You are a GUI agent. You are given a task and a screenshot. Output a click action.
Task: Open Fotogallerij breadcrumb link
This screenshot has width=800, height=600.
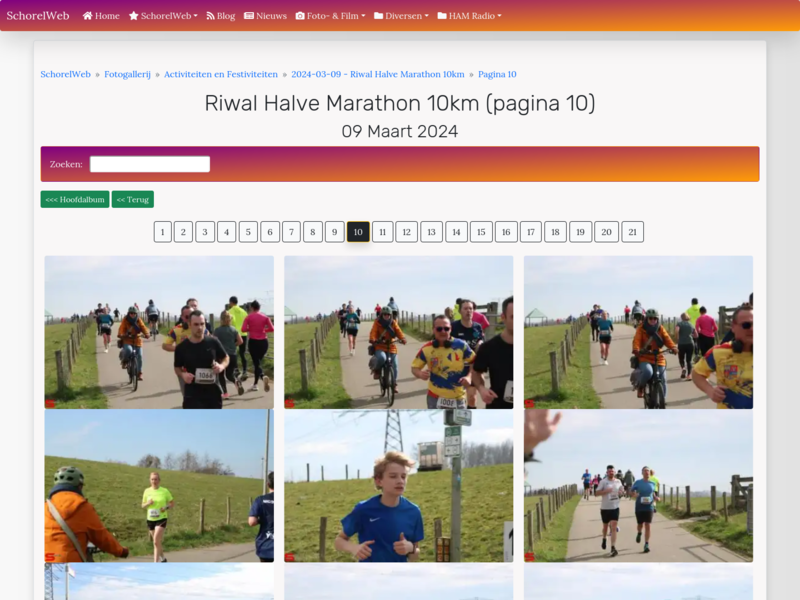pos(128,74)
